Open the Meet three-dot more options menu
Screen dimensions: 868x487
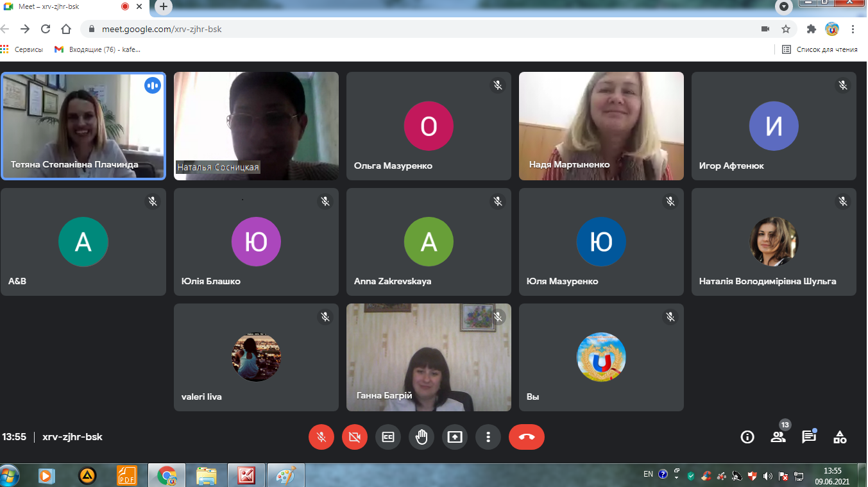(488, 437)
